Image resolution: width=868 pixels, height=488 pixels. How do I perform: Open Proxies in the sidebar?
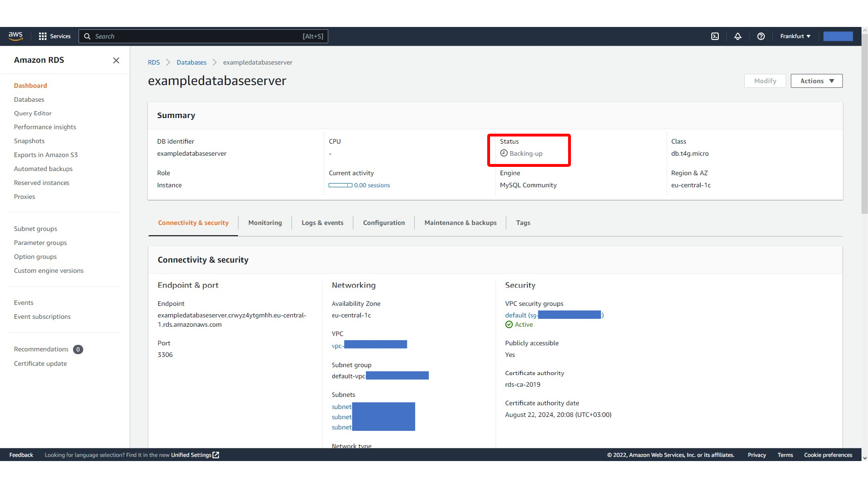pyautogui.click(x=25, y=197)
